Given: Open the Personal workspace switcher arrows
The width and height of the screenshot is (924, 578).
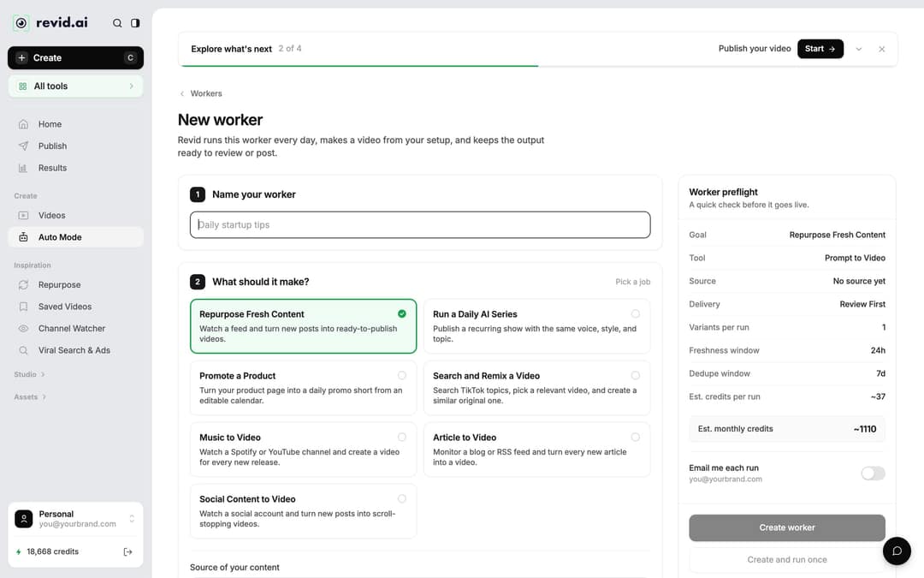Looking at the screenshot, I should point(132,519).
